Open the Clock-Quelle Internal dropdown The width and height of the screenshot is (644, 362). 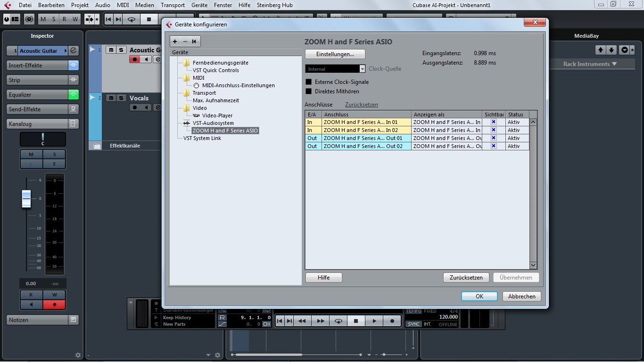[x=362, y=69]
